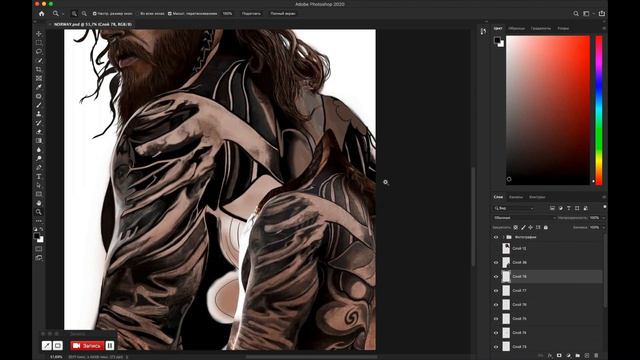This screenshot has height=360, width=640.
Task: Switch to the Gradients tab
Action: point(540,29)
